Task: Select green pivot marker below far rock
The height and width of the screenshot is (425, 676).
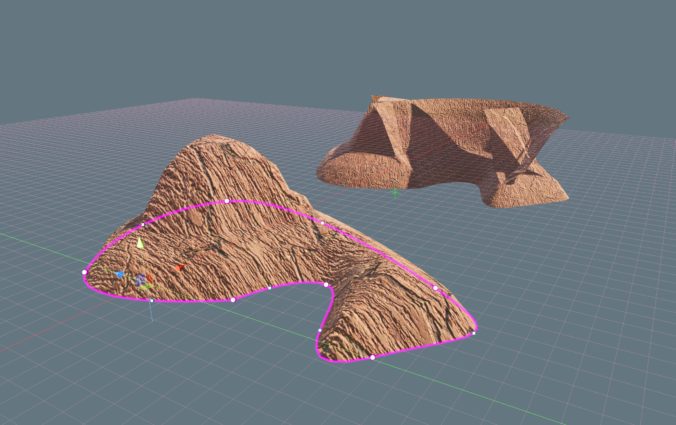Action: coord(395,190)
